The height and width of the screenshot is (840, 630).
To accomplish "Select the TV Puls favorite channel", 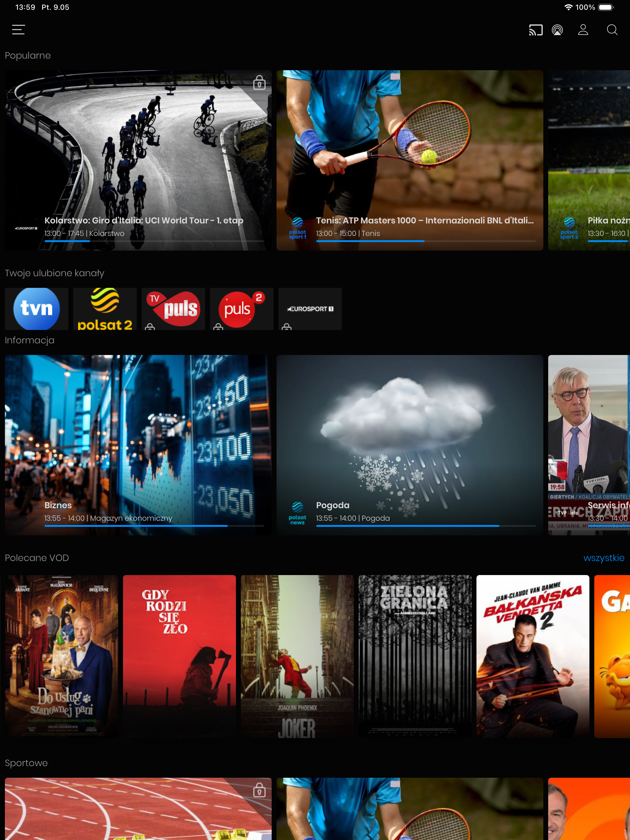I will [x=173, y=308].
